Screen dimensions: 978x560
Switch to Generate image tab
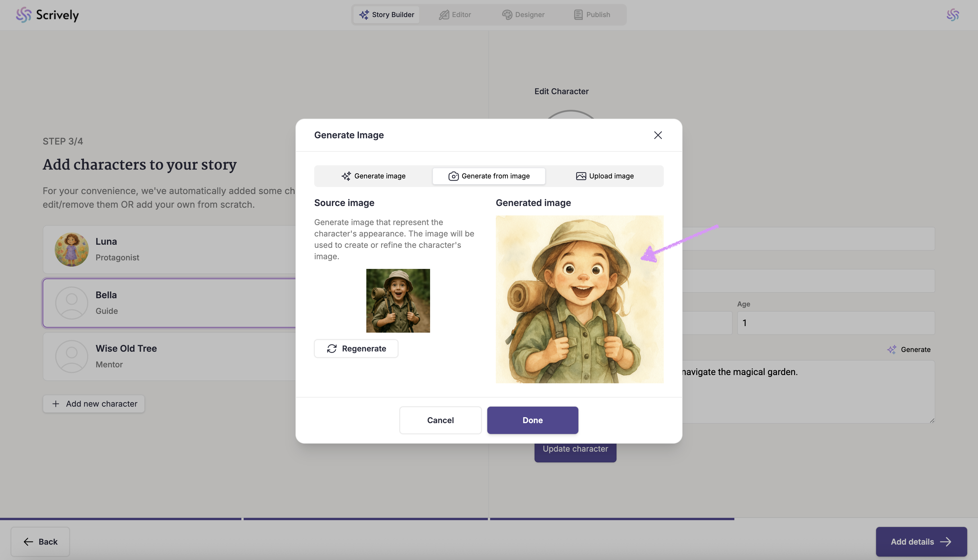pos(373,176)
